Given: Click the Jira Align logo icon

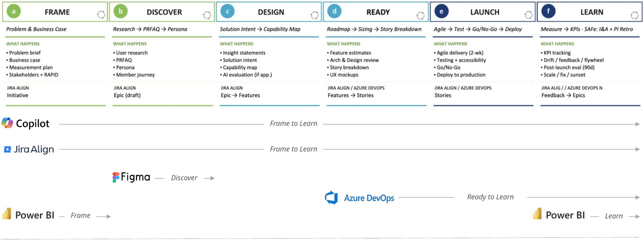Looking at the screenshot, I should (7, 149).
